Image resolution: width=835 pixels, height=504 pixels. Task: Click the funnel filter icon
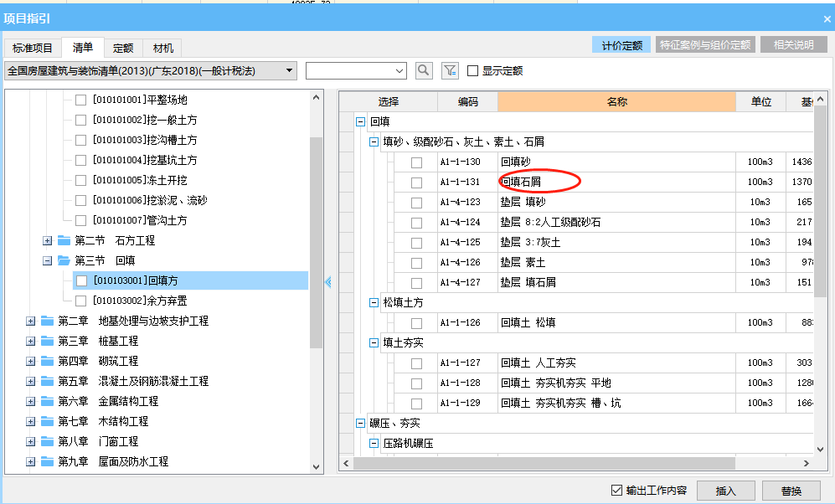tap(450, 70)
